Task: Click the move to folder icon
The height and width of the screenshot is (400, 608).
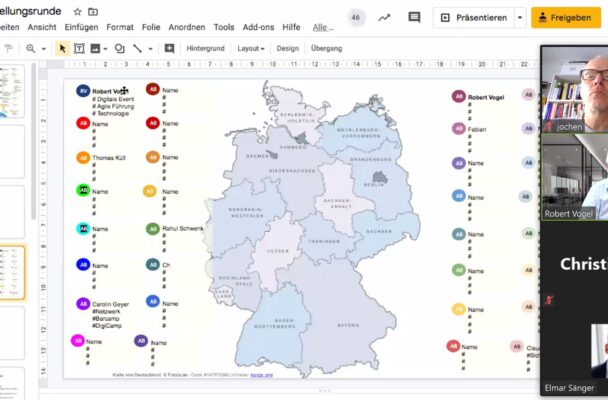Action: (x=93, y=11)
